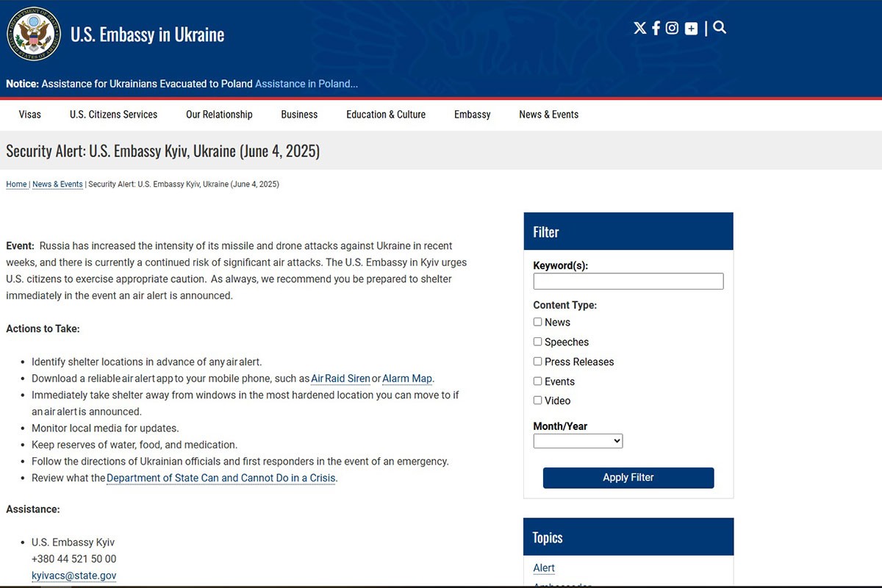The height and width of the screenshot is (588, 882).
Task: Open the Alert topic link
Action: 544,568
